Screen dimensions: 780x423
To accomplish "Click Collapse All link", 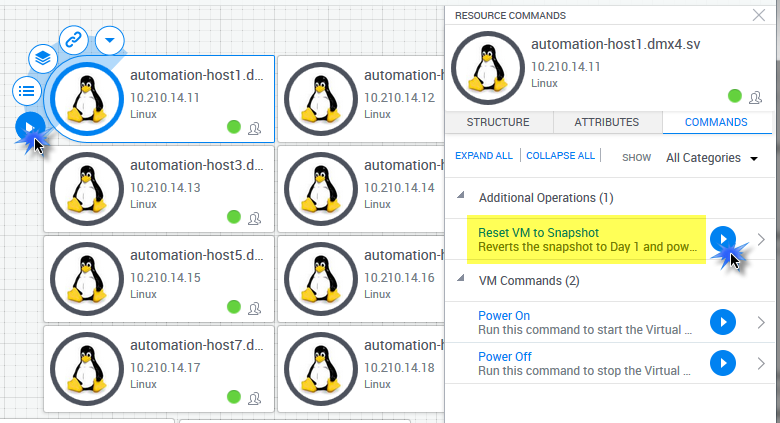I will click(560, 156).
